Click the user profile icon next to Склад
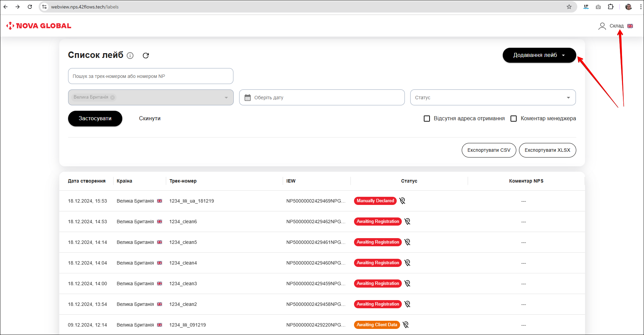 (x=602, y=26)
